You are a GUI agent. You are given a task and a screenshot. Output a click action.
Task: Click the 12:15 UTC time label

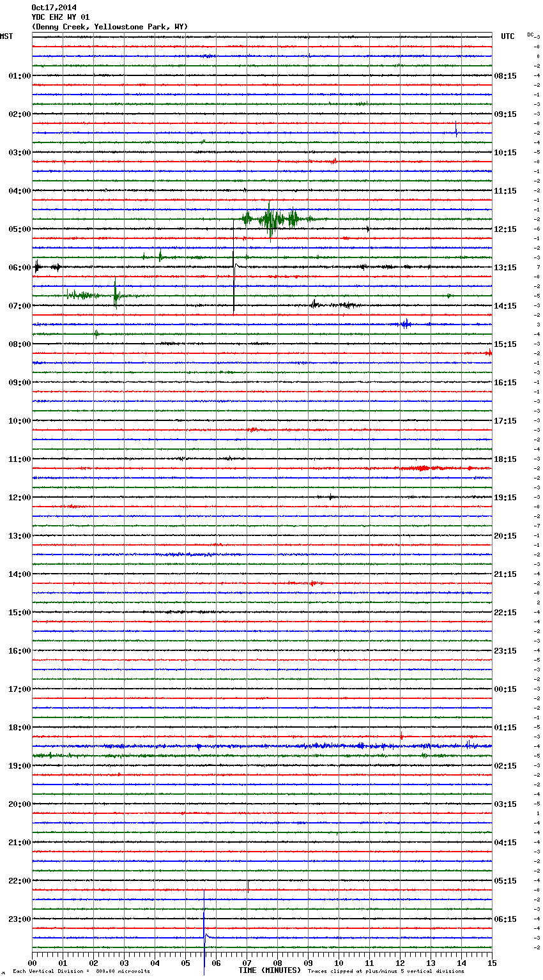505,229
